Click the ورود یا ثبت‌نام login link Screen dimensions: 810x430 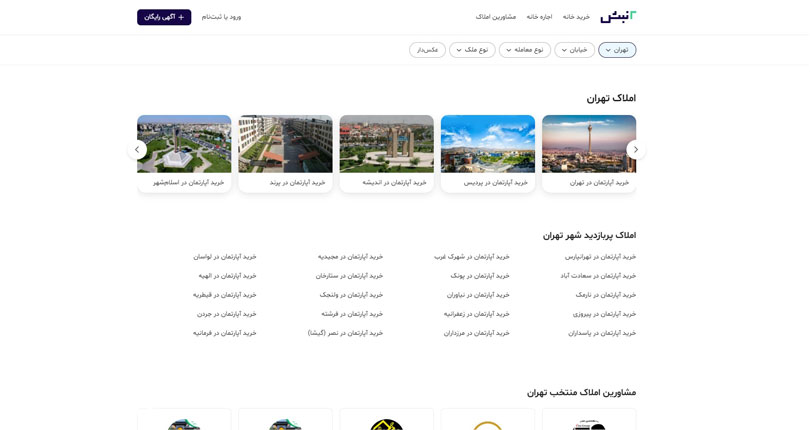click(x=221, y=17)
